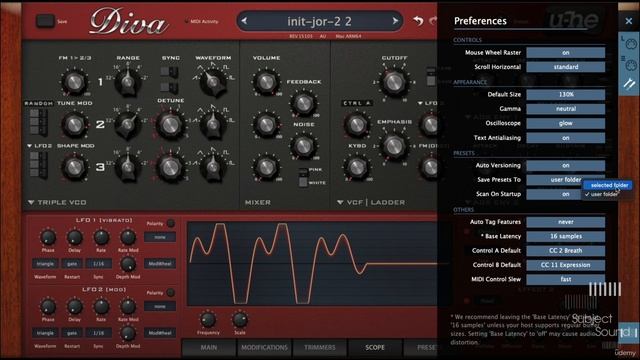This screenshot has width=640, height=360.
Task: Open MIDI Control Slew dropdown
Action: 565,279
